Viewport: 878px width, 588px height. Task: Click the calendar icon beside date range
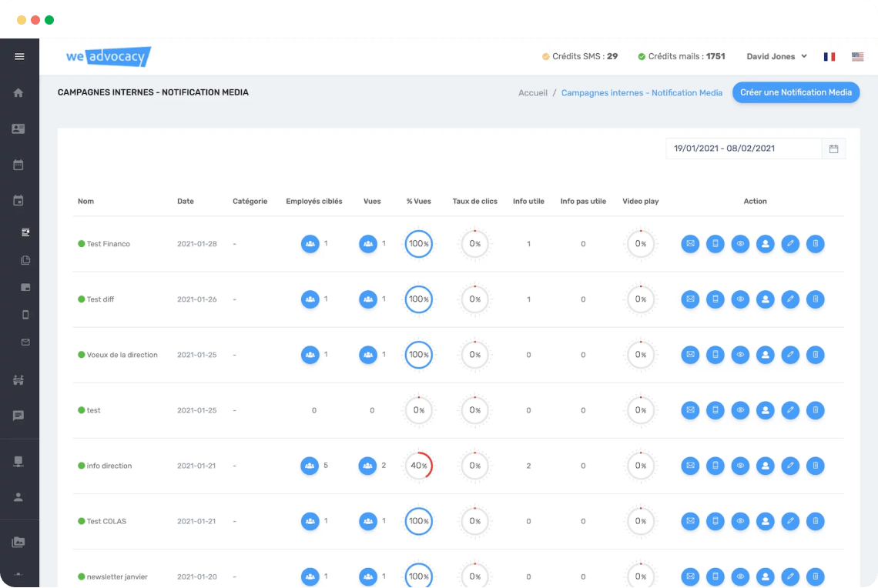pyautogui.click(x=833, y=149)
